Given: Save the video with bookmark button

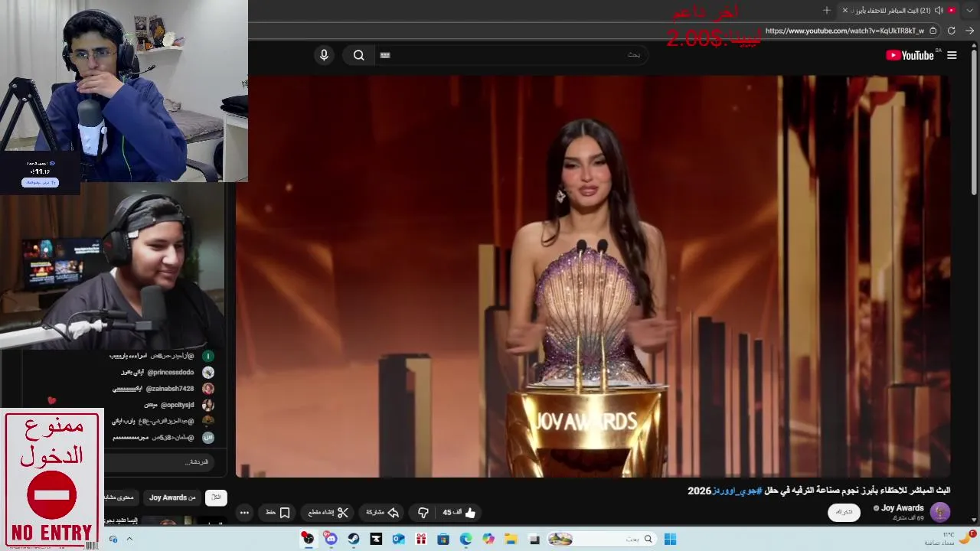Looking at the screenshot, I should tap(277, 513).
